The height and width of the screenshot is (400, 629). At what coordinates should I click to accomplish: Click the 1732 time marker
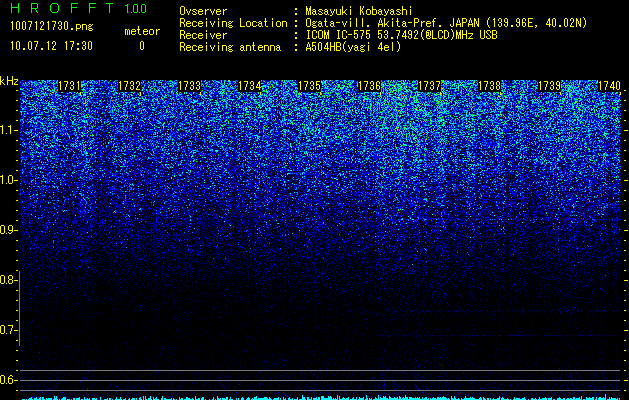pos(130,86)
